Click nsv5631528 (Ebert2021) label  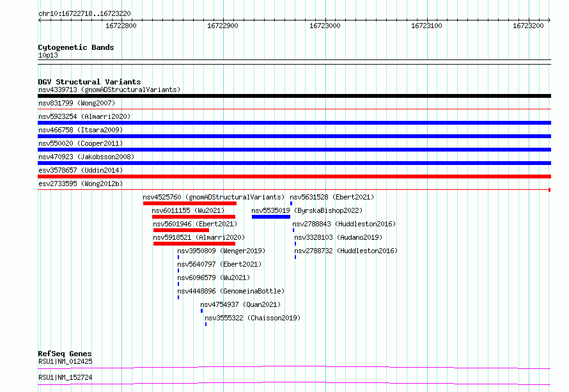point(332,197)
